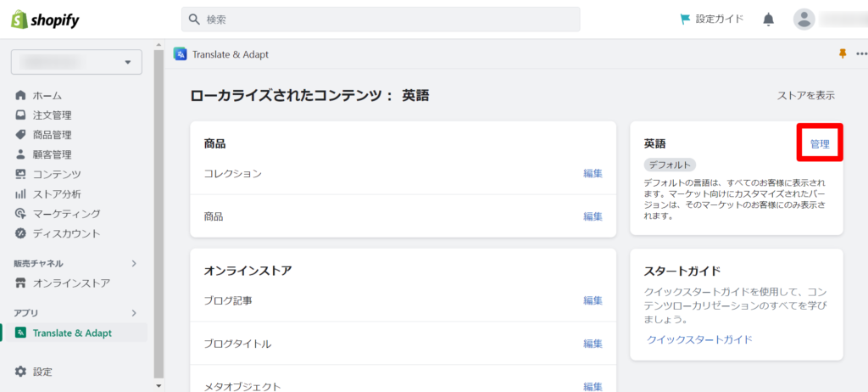
Task: Click the Shopify logo
Action: click(x=46, y=20)
